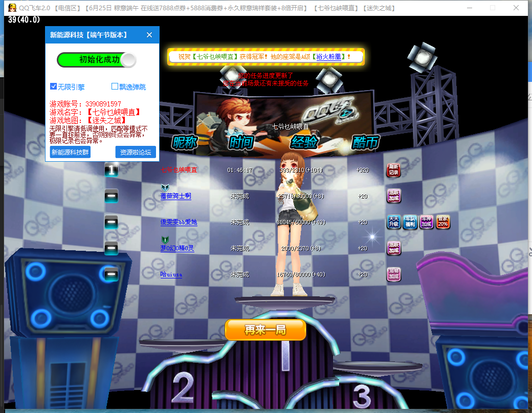Click the unfinished rank icon beside 哈uiusa

click(112, 274)
